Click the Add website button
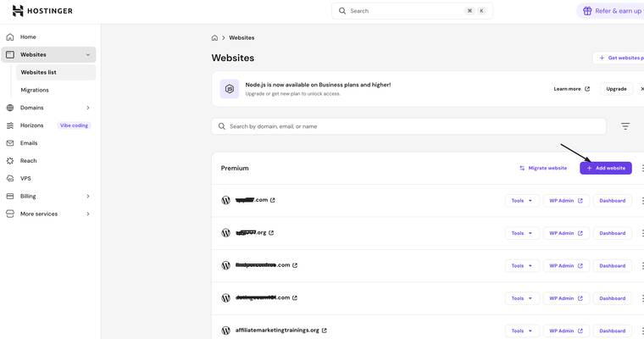This screenshot has width=644, height=339. tap(605, 168)
